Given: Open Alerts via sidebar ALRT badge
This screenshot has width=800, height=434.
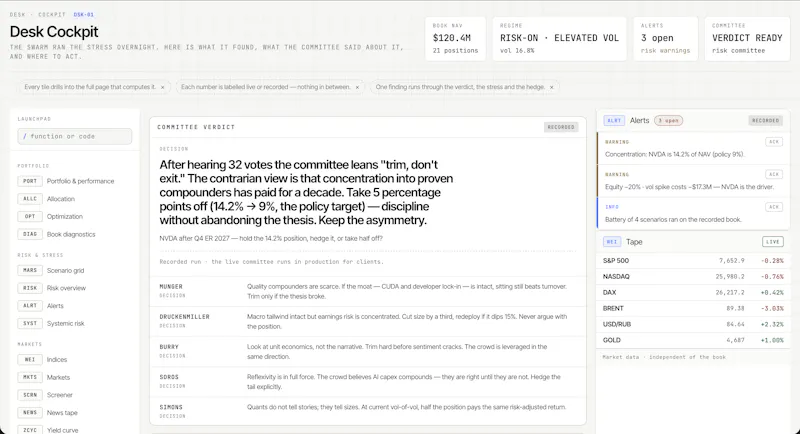Looking at the screenshot, I should (x=30, y=305).
